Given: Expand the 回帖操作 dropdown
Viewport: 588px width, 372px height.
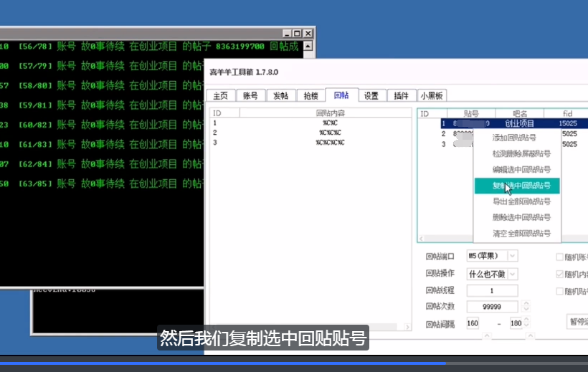Looking at the screenshot, I should point(512,274).
